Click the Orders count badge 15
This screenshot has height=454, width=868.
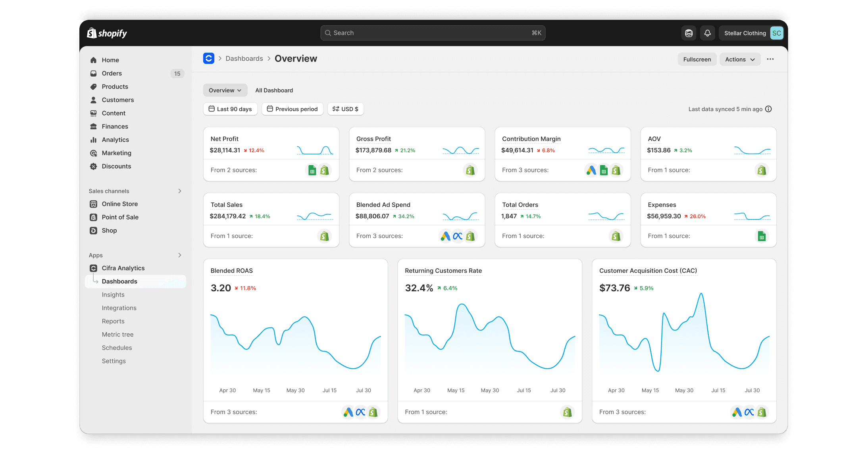point(177,73)
